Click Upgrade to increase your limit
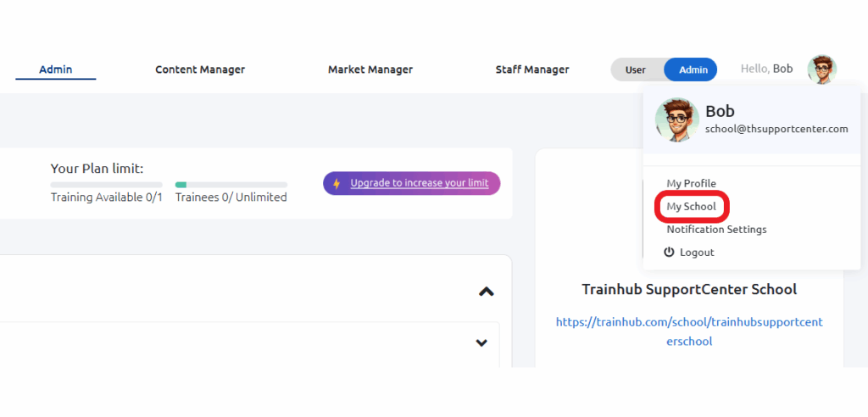The image size is (868, 417). [419, 183]
